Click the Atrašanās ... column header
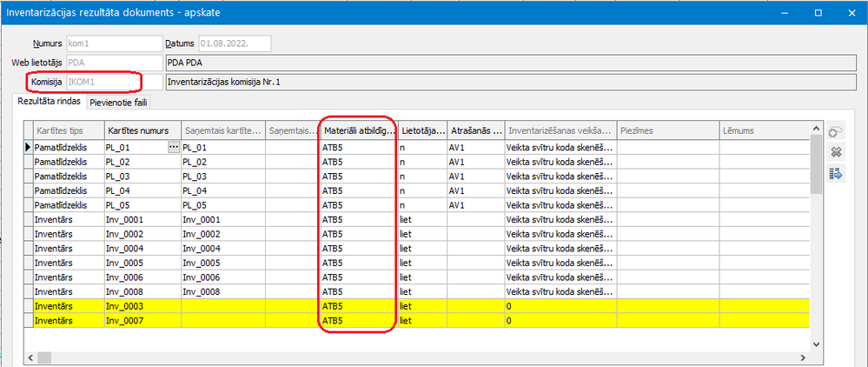This screenshot has width=868, height=367. (x=476, y=130)
